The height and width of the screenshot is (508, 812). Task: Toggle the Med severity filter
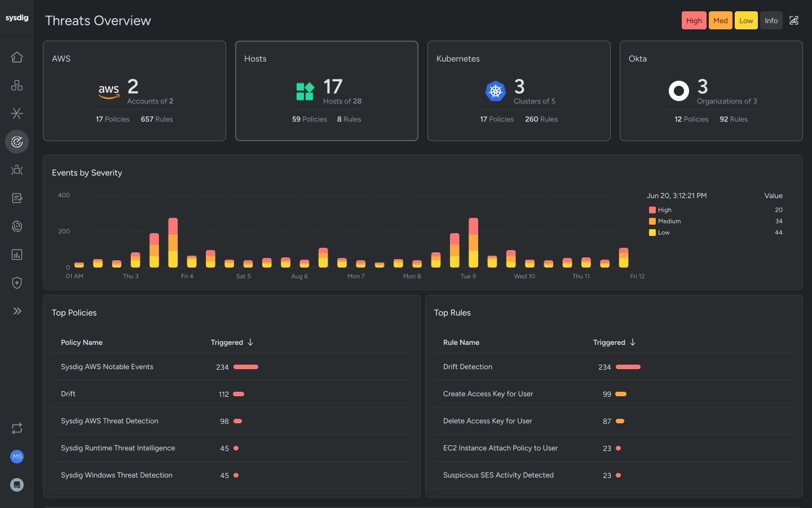[x=720, y=20]
